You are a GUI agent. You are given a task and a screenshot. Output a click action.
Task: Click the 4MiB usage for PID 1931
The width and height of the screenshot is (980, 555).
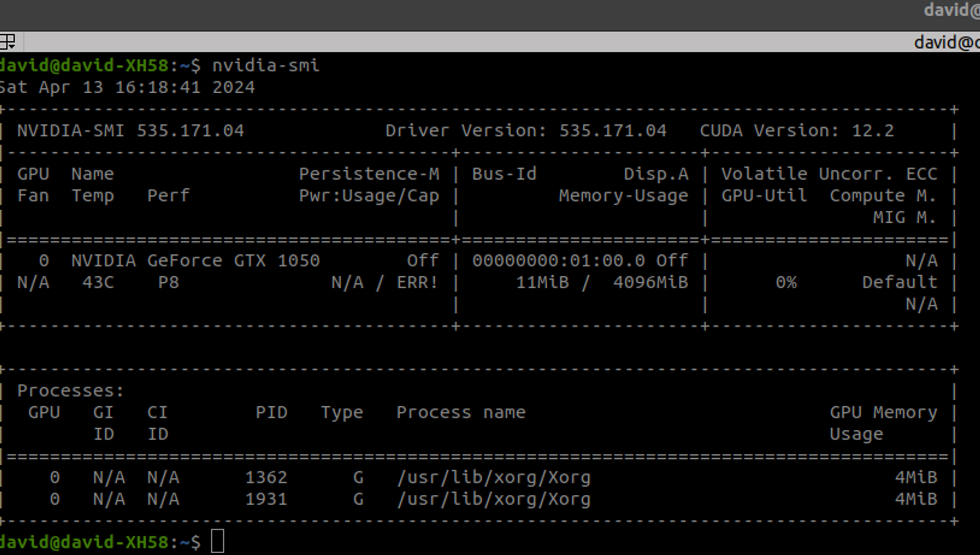(x=916, y=500)
